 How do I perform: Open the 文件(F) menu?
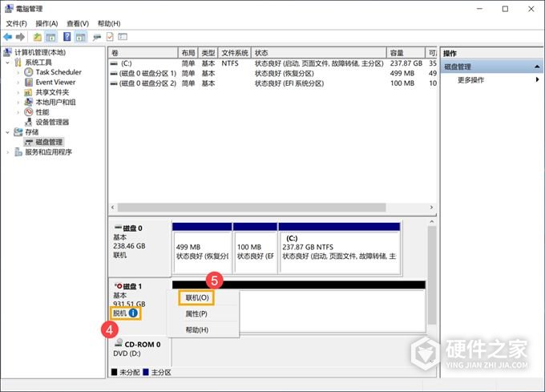pyautogui.click(x=16, y=23)
